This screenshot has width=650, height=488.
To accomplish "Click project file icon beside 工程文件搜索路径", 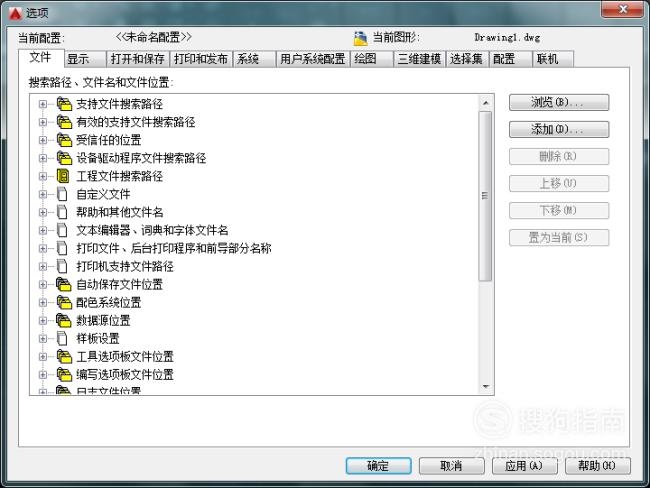I will tap(63, 176).
